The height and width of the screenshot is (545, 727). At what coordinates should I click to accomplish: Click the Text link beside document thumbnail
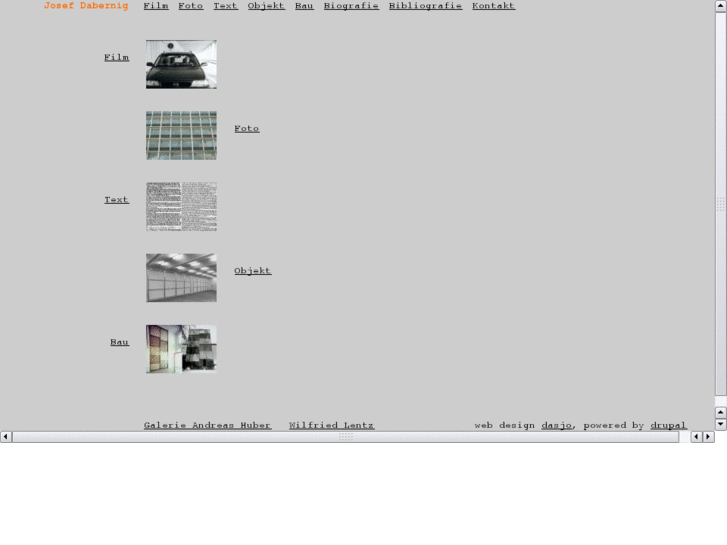click(x=116, y=200)
